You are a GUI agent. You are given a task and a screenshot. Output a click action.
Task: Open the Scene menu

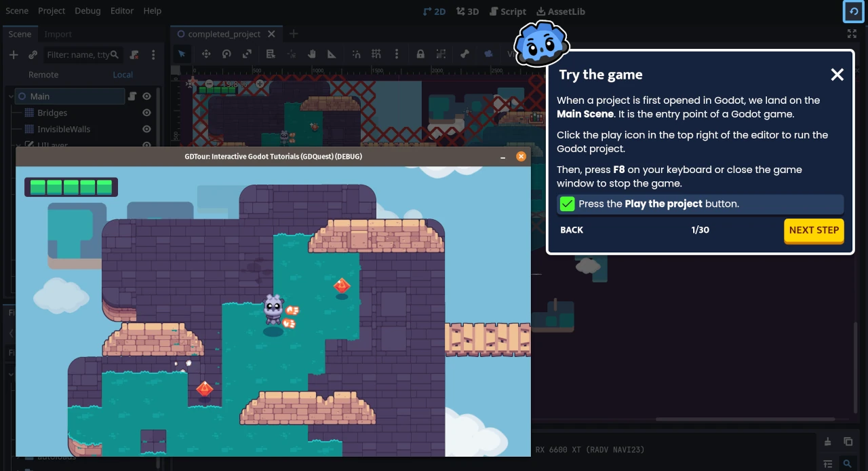click(x=17, y=11)
